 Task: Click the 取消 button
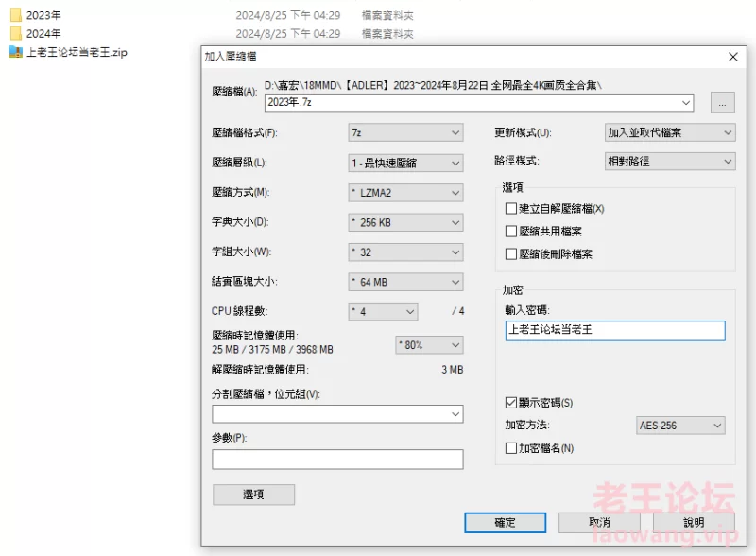point(599,523)
